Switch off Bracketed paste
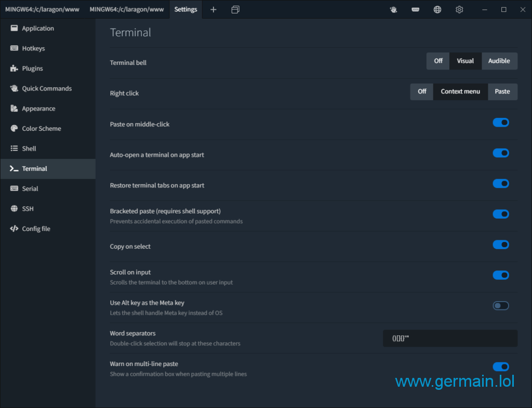This screenshot has height=408, width=532. click(x=500, y=214)
